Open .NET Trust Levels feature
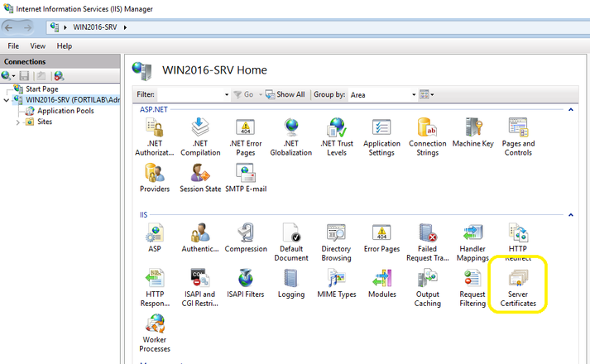590x364 pixels. coord(337,137)
